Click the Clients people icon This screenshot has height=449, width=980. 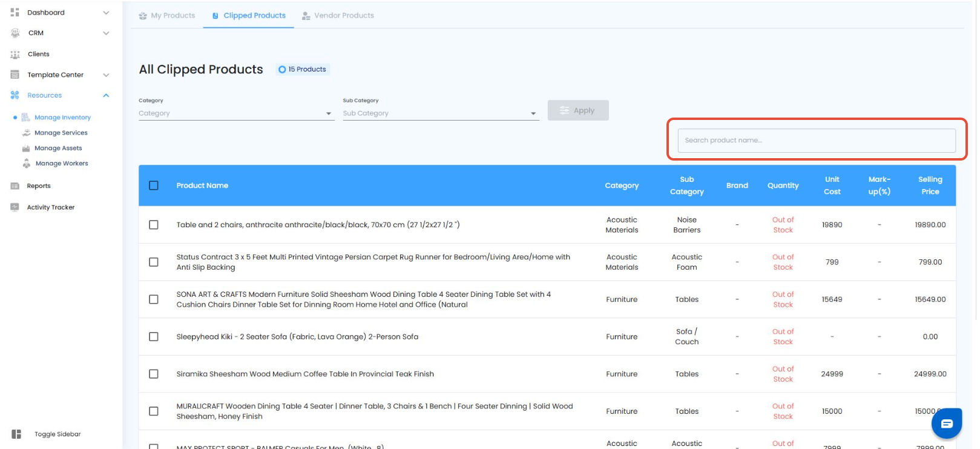pyautogui.click(x=15, y=55)
